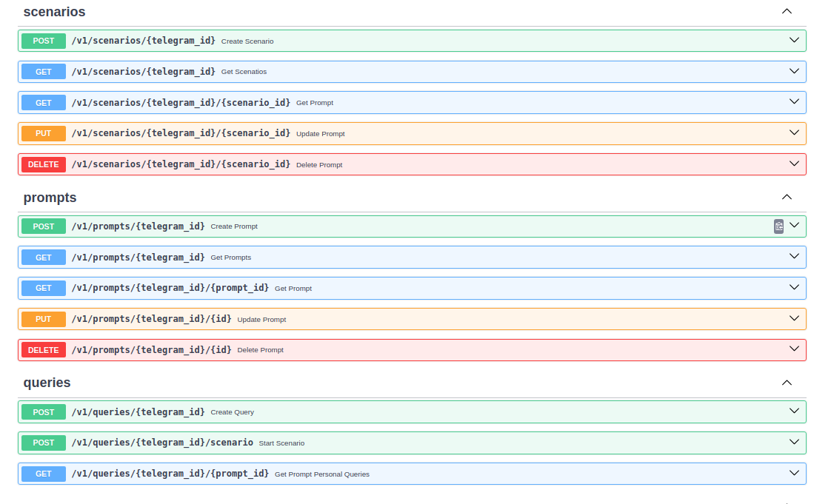The image size is (831, 504).
Task: Open the POST Create Prompt endpoint path
Action: pyautogui.click(x=138, y=226)
